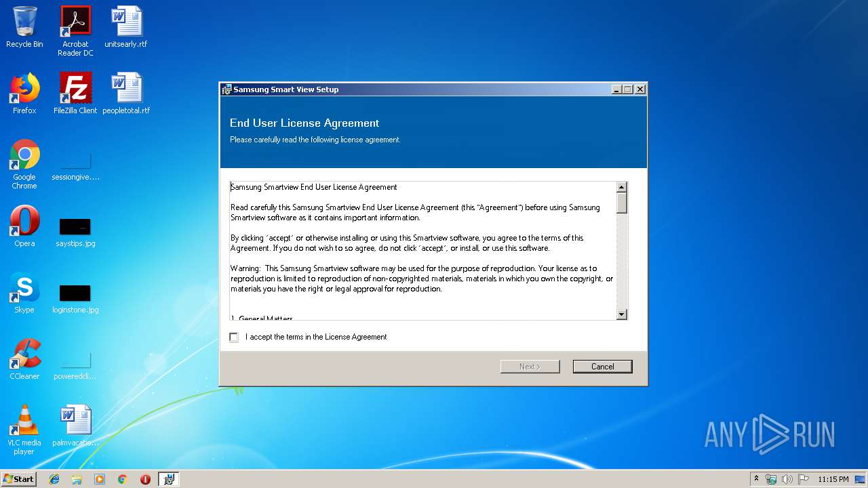Screen dimensions: 868x488
Task: Open the Start menu
Action: coord(19,479)
